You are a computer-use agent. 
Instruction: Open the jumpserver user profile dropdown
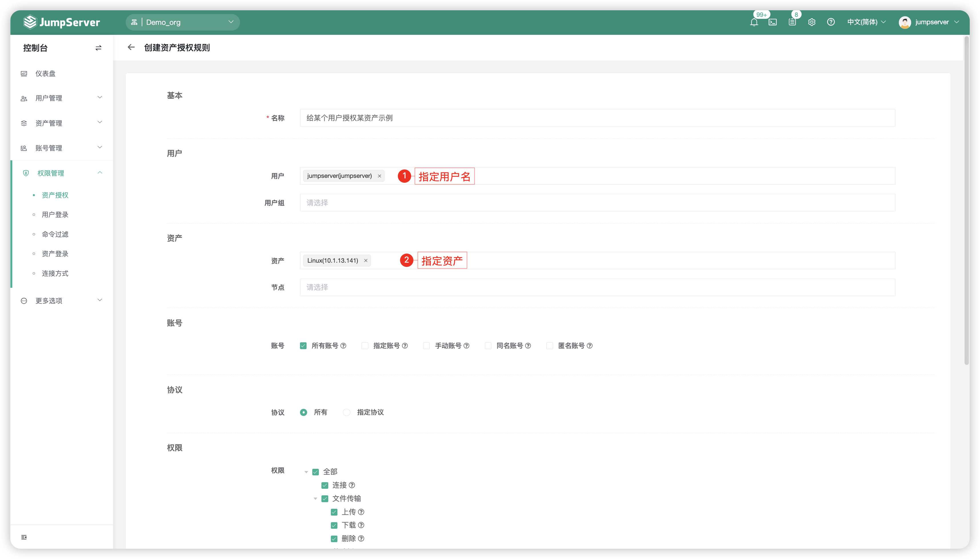(929, 22)
